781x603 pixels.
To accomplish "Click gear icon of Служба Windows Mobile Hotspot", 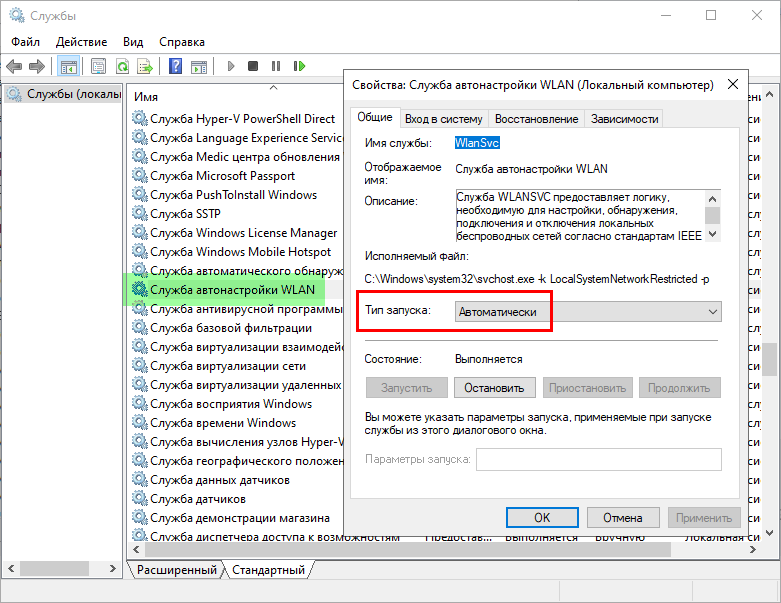I will pyautogui.click(x=139, y=251).
